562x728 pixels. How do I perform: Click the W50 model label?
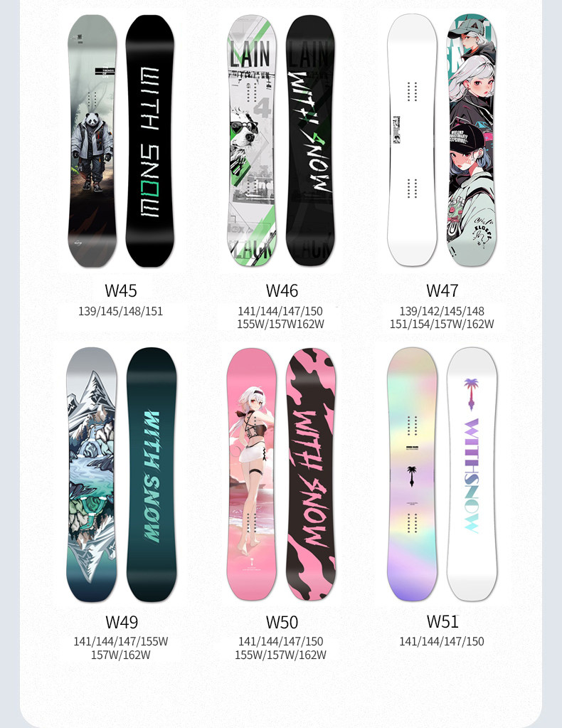tap(282, 622)
